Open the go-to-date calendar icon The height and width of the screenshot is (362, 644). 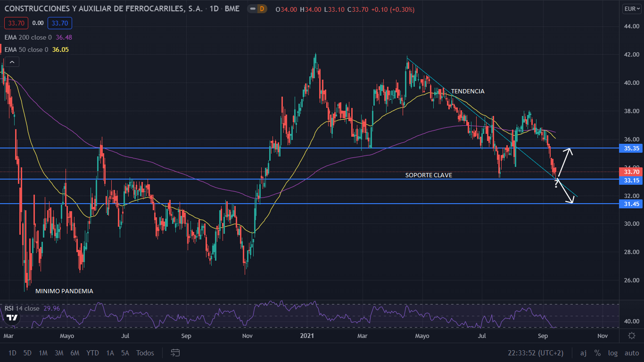(175, 353)
